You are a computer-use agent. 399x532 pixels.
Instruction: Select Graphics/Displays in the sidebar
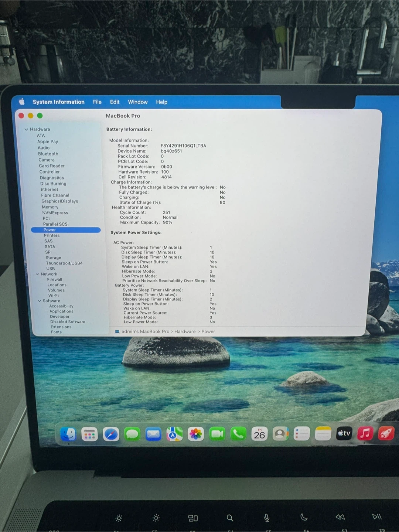pos(60,201)
